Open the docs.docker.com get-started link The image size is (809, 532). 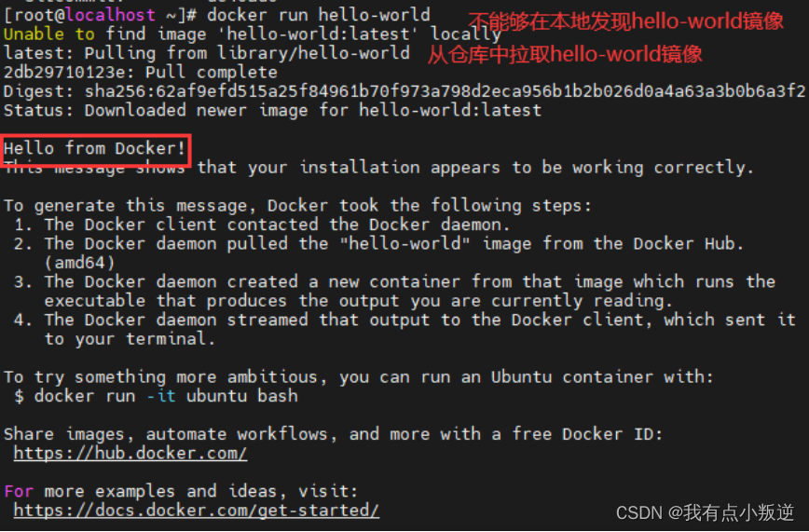196,511
